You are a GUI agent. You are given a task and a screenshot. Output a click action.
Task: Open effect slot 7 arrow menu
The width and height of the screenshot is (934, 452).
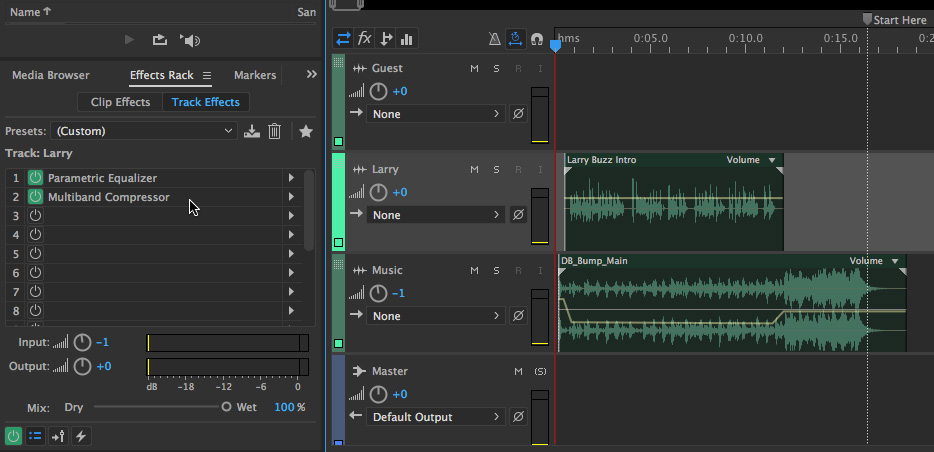pos(291,292)
